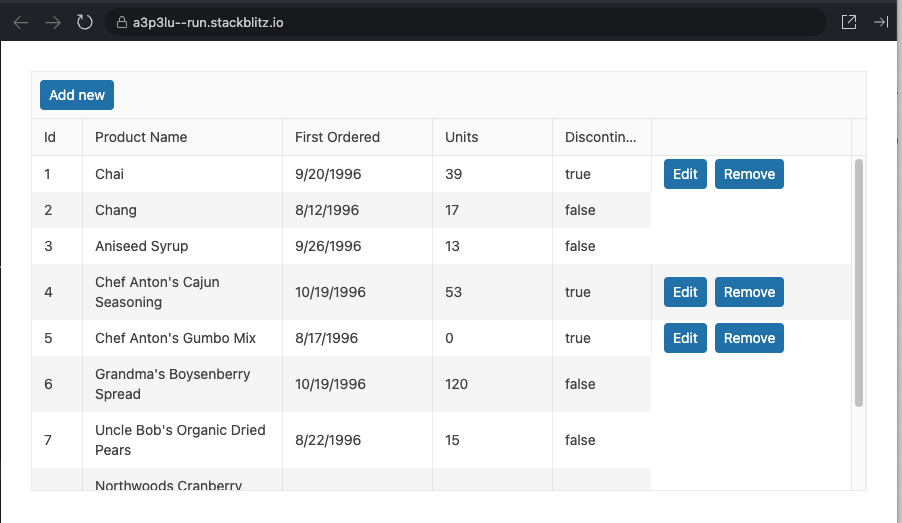902x523 pixels.
Task: Click the Add new button
Action: click(x=77, y=95)
